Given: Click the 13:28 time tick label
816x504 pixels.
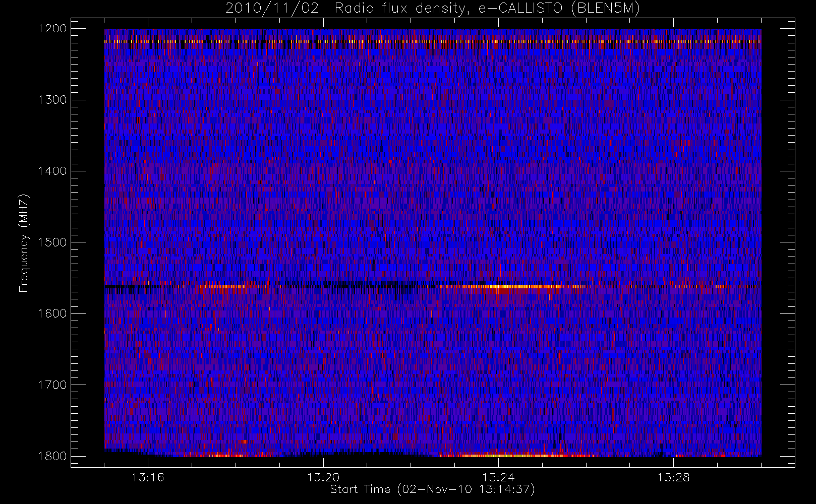Looking at the screenshot, I should pyautogui.click(x=673, y=477).
